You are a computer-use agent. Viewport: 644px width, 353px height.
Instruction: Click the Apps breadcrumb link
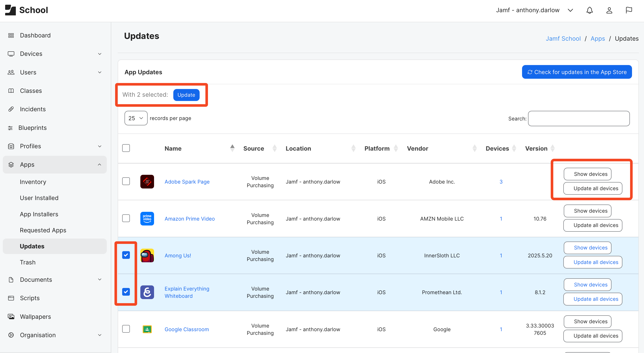(598, 39)
